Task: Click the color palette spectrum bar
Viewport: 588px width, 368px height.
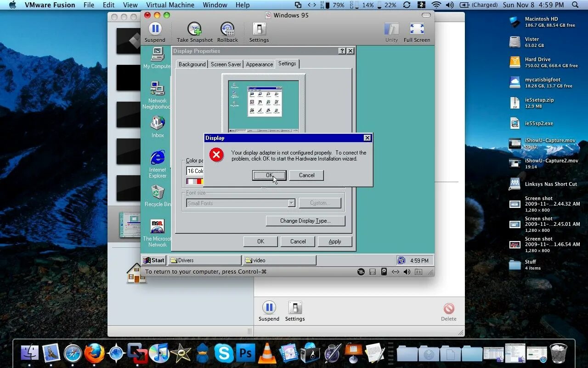Action: point(195,181)
